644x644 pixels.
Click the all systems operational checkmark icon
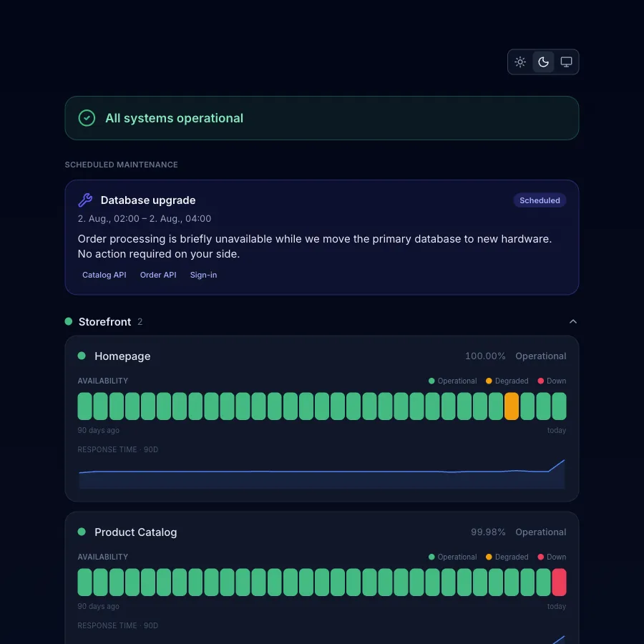tap(87, 118)
